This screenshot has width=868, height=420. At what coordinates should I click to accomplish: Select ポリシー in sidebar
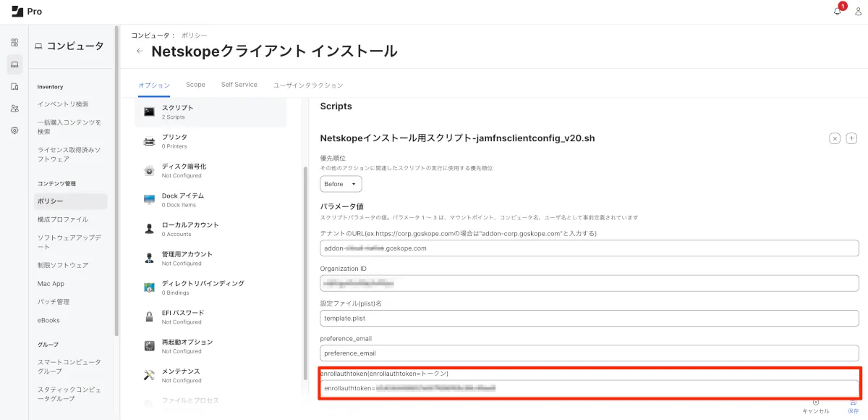(70, 201)
